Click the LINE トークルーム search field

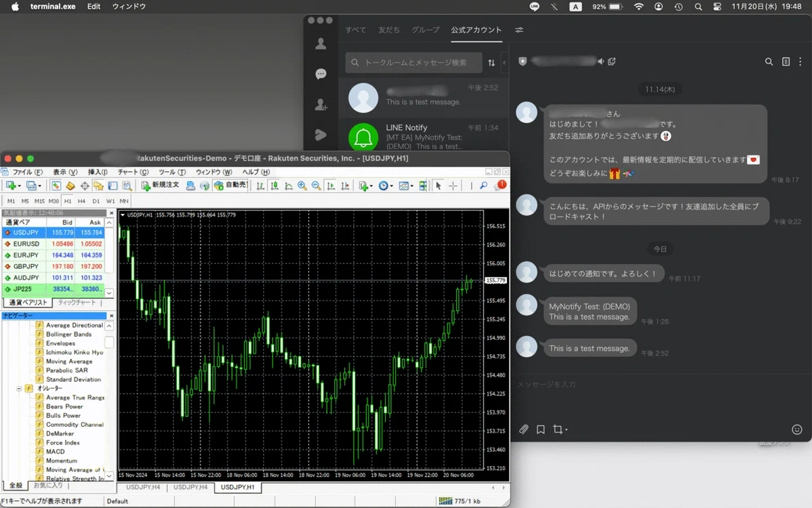pos(414,63)
